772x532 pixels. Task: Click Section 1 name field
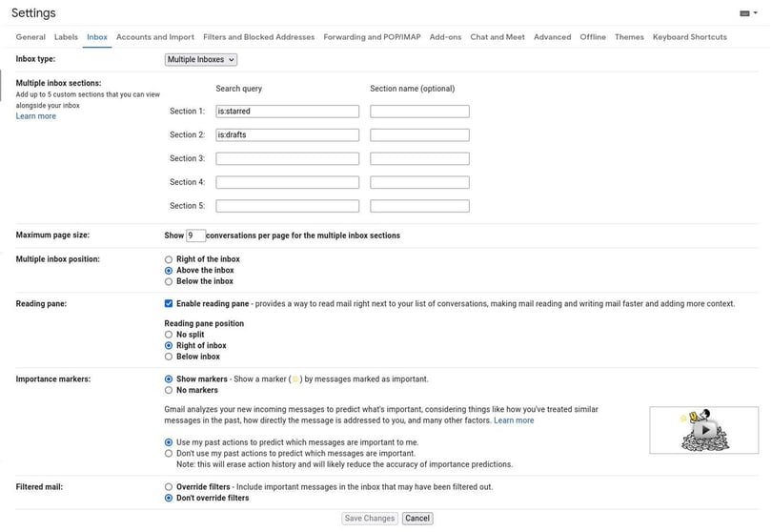coord(420,112)
